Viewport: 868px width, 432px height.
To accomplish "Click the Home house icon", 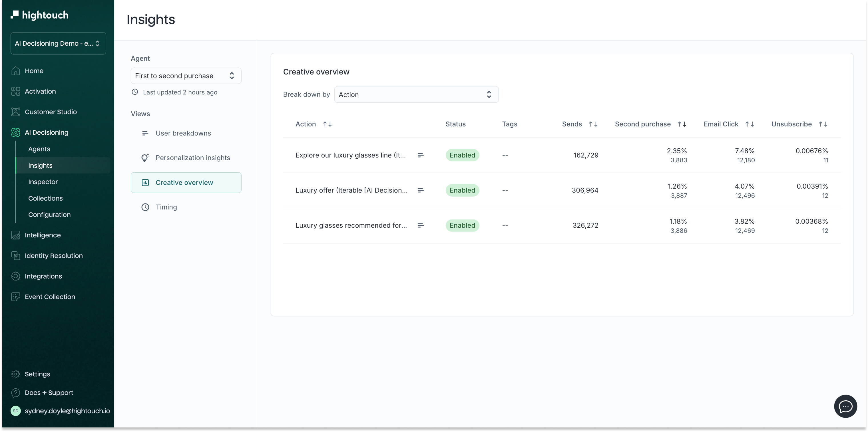I will pos(15,71).
